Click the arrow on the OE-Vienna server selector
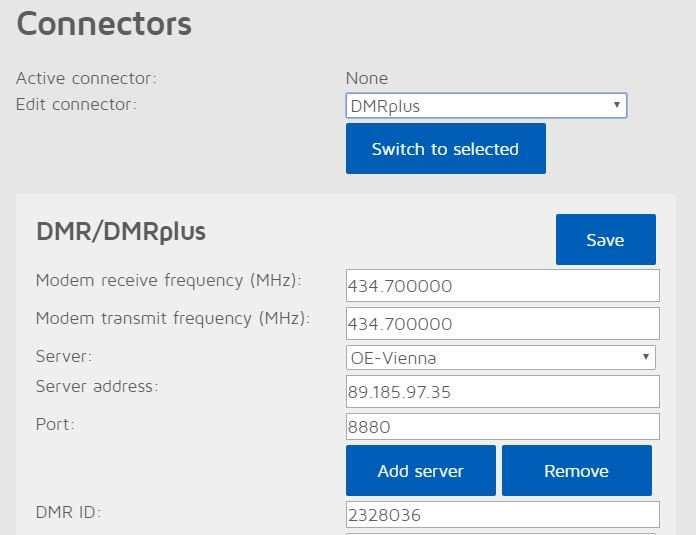697x535 pixels. [x=646, y=357]
